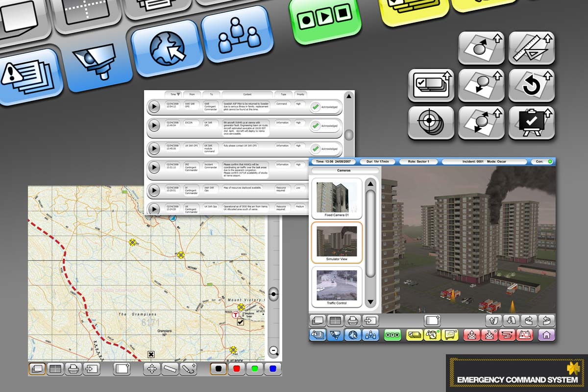Open the large globe map button
The image size is (588, 392).
168,49
